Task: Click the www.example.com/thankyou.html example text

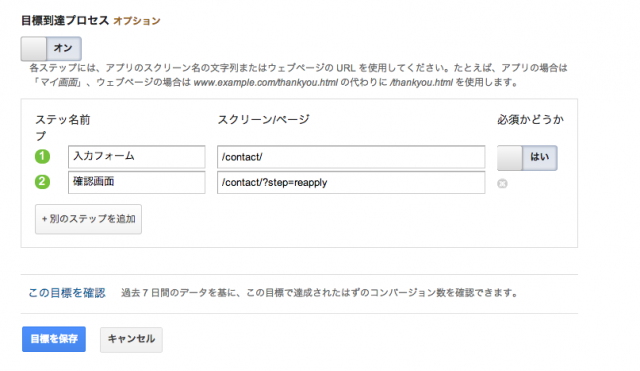Action: [x=266, y=82]
